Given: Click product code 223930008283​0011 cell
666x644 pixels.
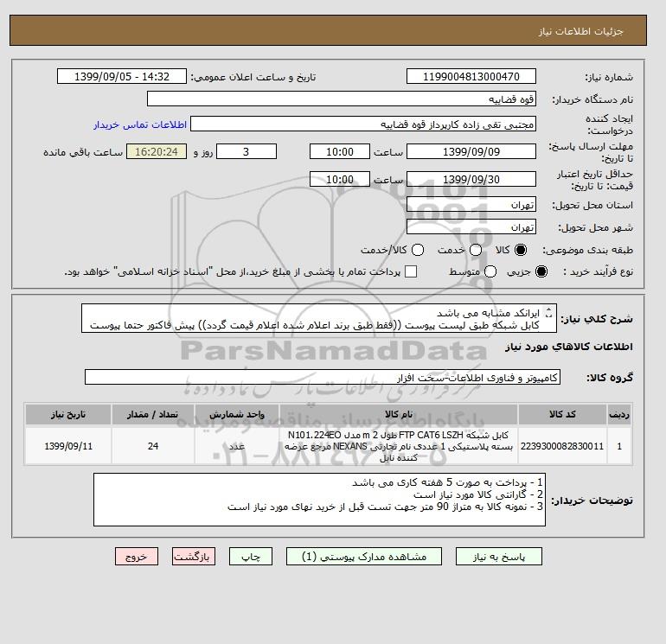Looking at the screenshot, I should [562, 446].
